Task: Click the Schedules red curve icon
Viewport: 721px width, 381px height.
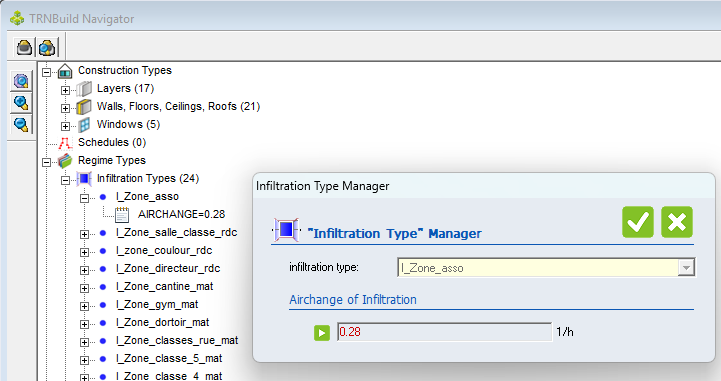Action: [x=65, y=143]
